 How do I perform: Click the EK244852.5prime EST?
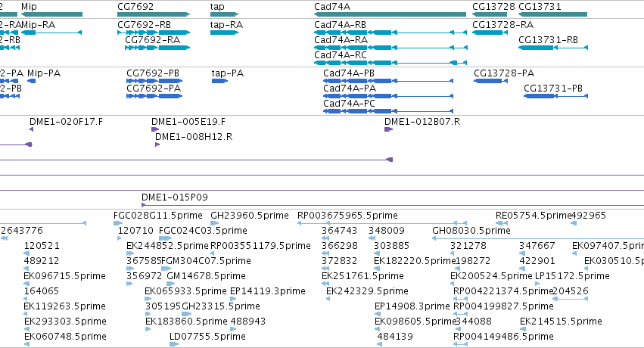click(x=129, y=253)
